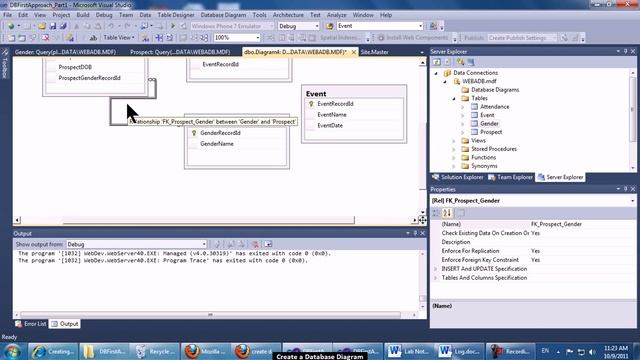
Task: Click the Undo icon
Action: pos(111,26)
